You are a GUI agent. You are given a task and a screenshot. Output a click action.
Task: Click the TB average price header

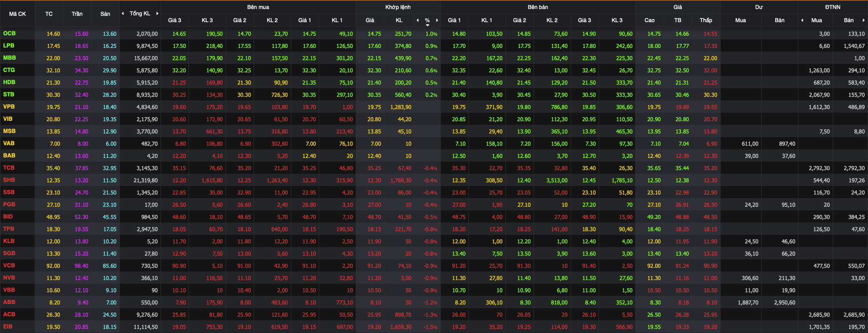coord(678,20)
